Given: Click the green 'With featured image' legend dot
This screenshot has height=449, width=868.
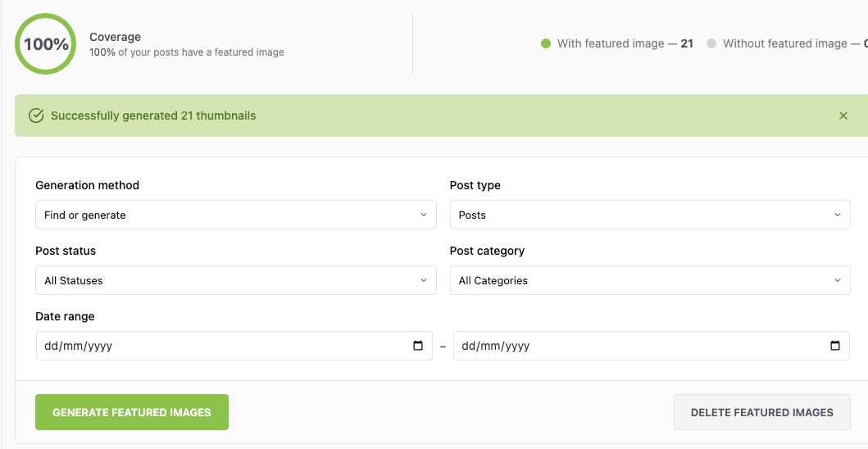Looking at the screenshot, I should 546,43.
